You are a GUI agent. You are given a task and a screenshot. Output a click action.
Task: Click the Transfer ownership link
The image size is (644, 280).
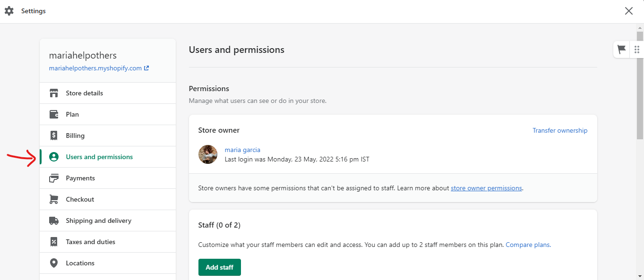pyautogui.click(x=560, y=130)
